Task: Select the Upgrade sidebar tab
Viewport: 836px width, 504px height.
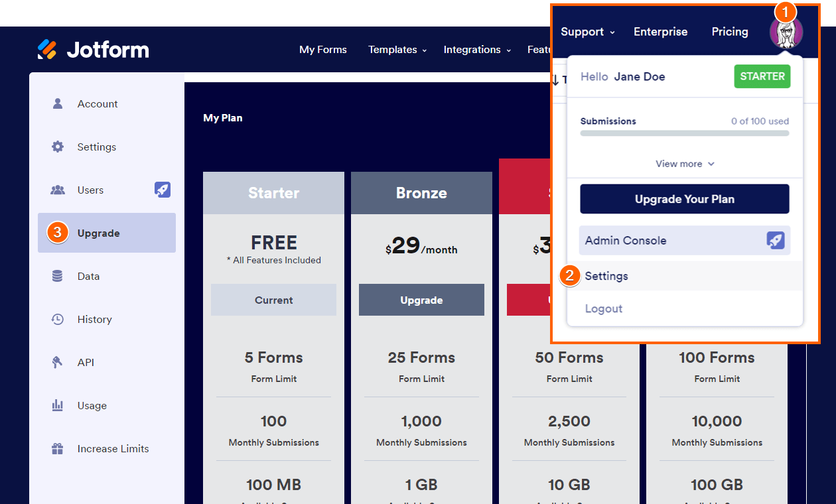Action: pos(107,233)
